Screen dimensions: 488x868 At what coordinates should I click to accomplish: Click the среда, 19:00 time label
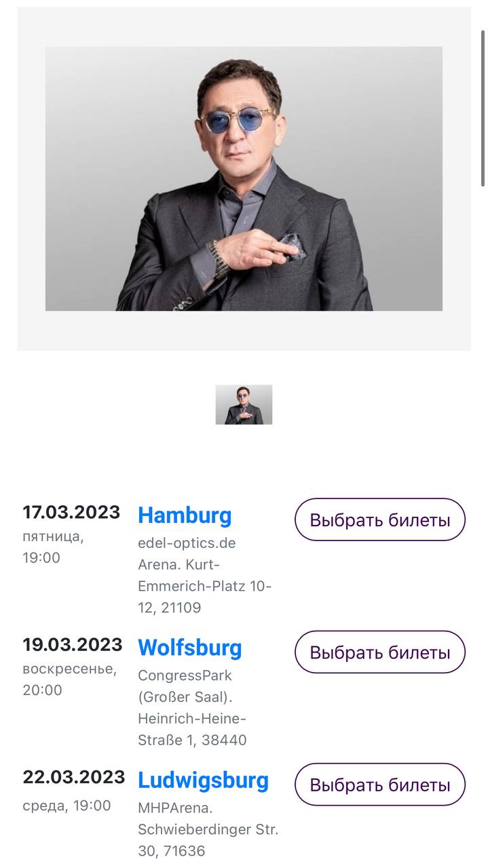pos(67,806)
